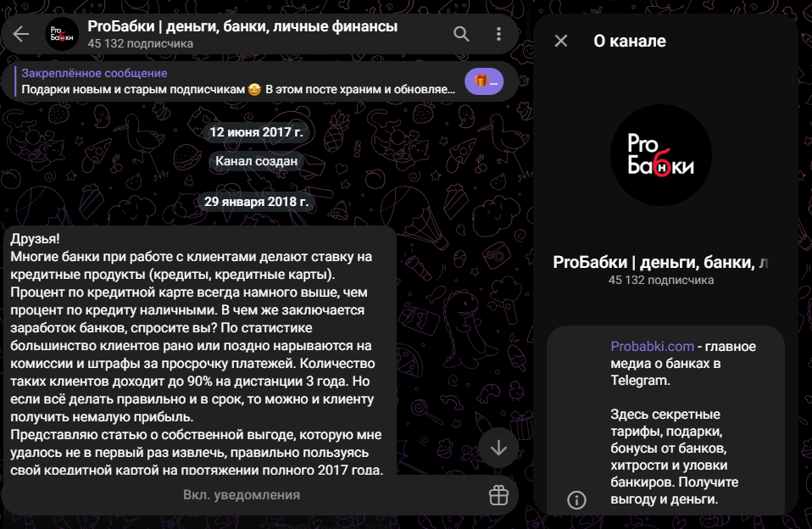The height and width of the screenshot is (529, 812).
Task: Click the Закреплённое сообщение label
Action: [94, 73]
